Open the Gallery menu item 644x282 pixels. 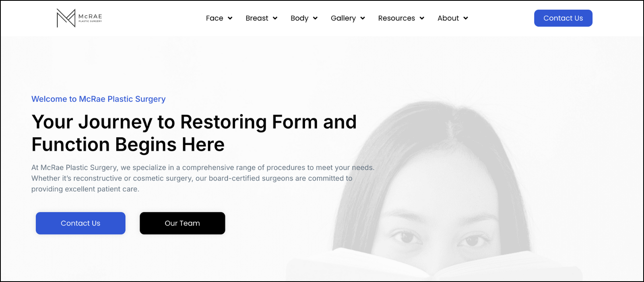(x=343, y=18)
